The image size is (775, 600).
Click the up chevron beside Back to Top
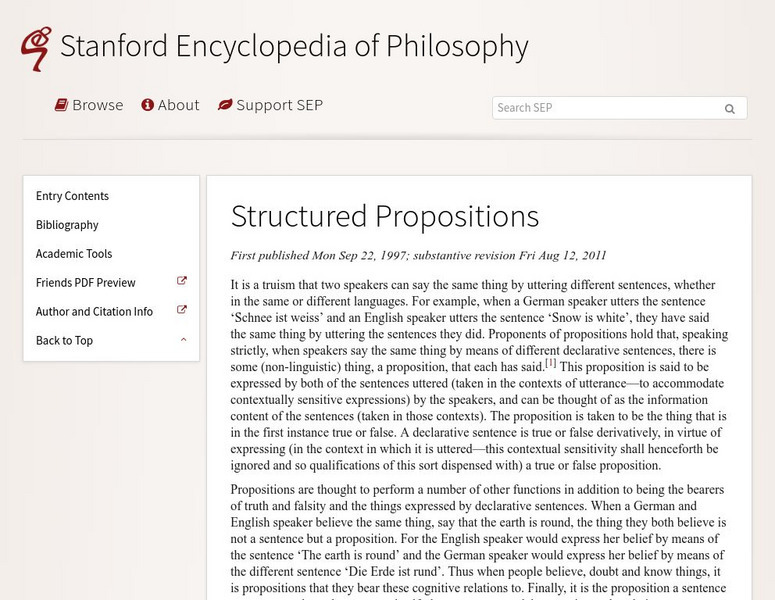point(183,340)
